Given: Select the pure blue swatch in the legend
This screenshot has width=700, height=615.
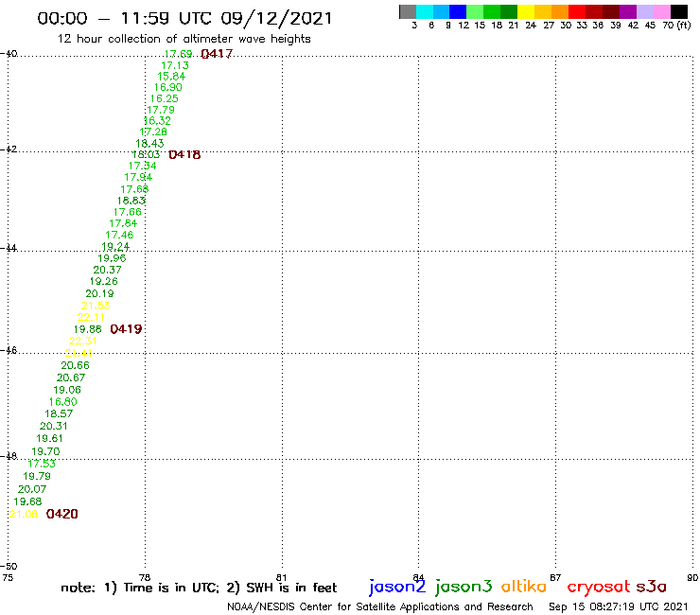Looking at the screenshot, I should 458,11.
